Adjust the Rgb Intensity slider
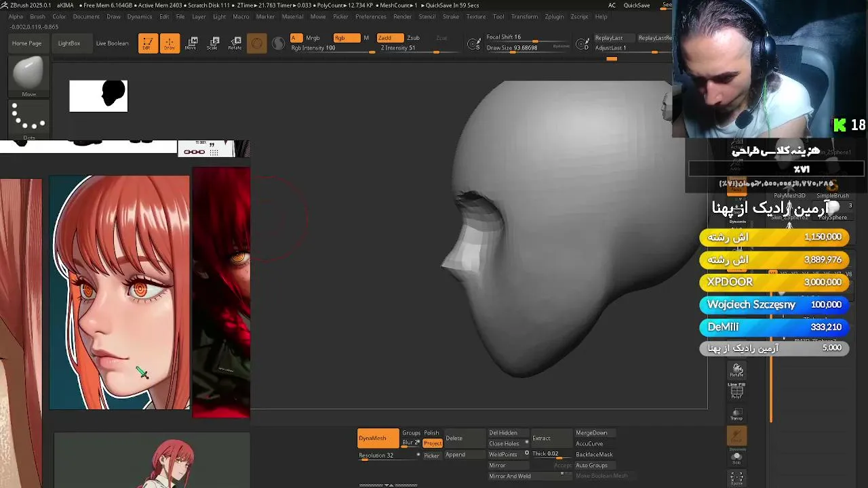The height and width of the screenshot is (488, 868). (332, 49)
